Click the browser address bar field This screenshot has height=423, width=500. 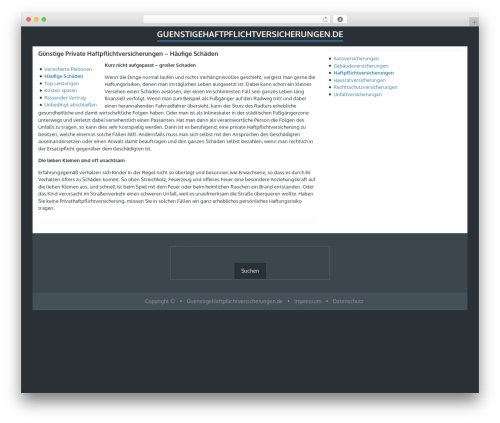[237, 19]
